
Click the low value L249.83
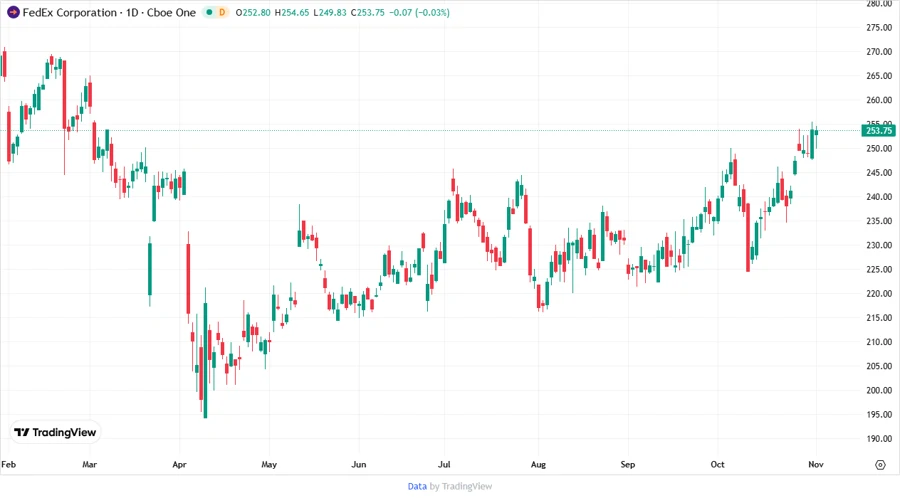coord(329,12)
